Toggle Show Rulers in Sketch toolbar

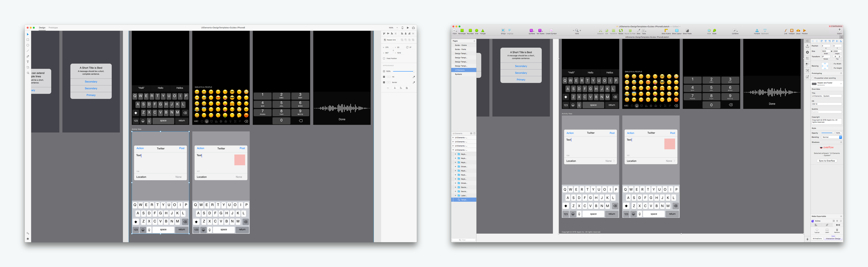666,31
